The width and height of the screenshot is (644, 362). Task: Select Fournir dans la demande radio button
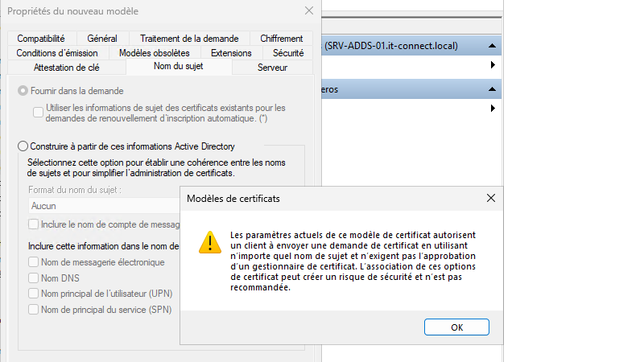click(23, 93)
